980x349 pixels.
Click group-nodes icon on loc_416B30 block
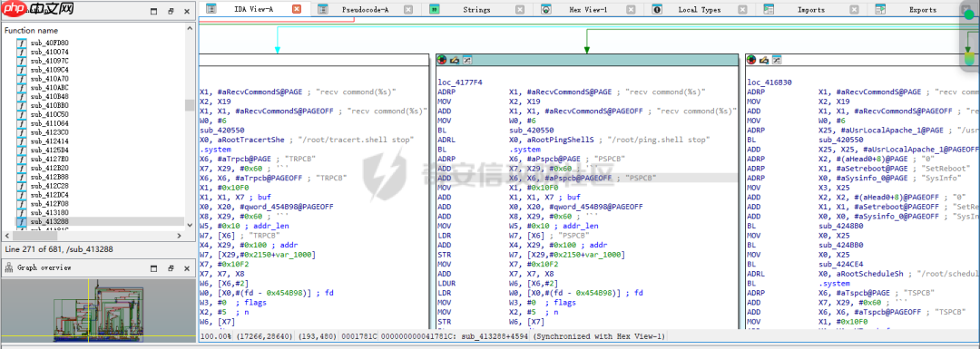(x=776, y=60)
